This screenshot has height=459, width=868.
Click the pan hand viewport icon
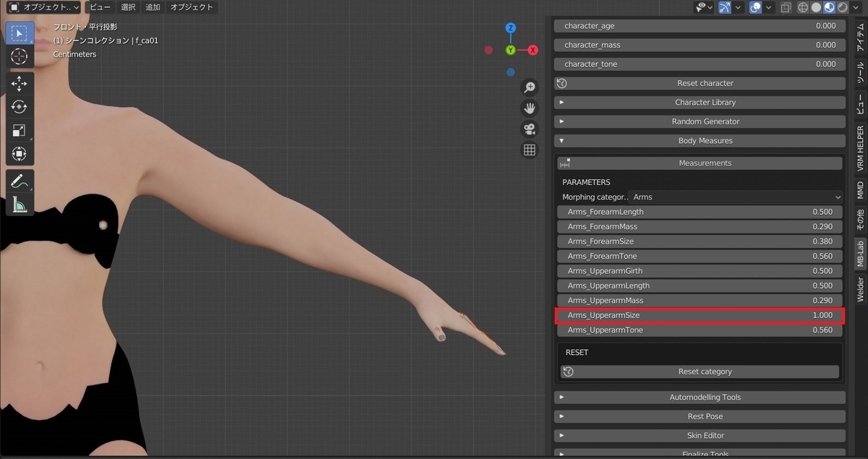pos(529,108)
